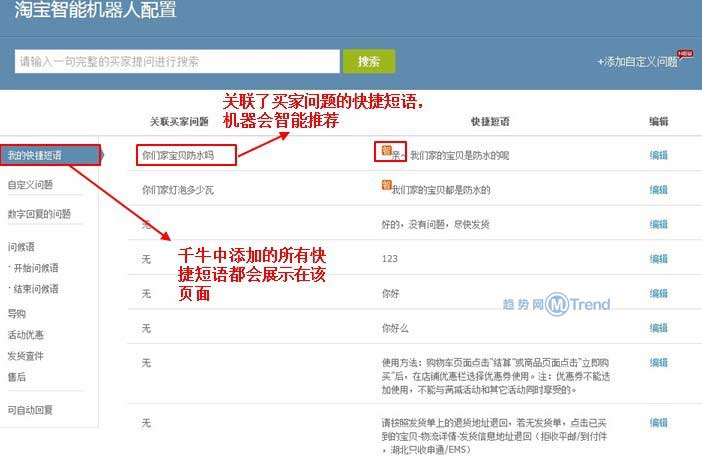
Task: Open +添加自定义问题 link
Action: point(637,62)
